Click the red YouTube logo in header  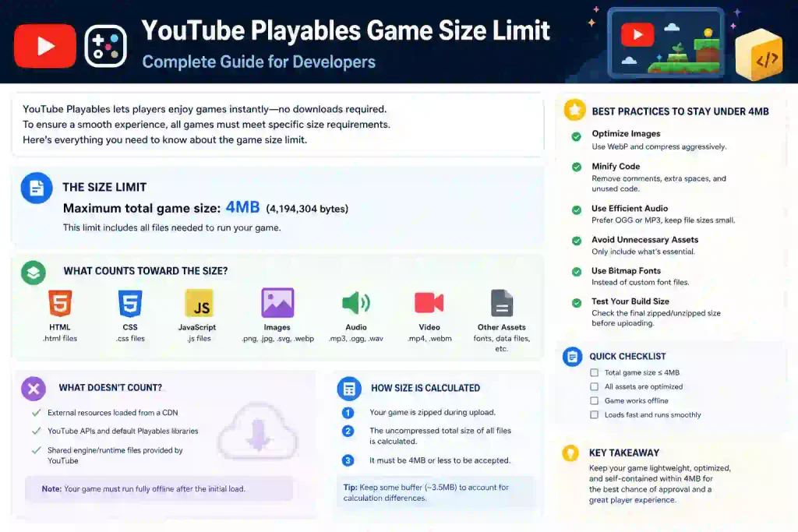45,46
